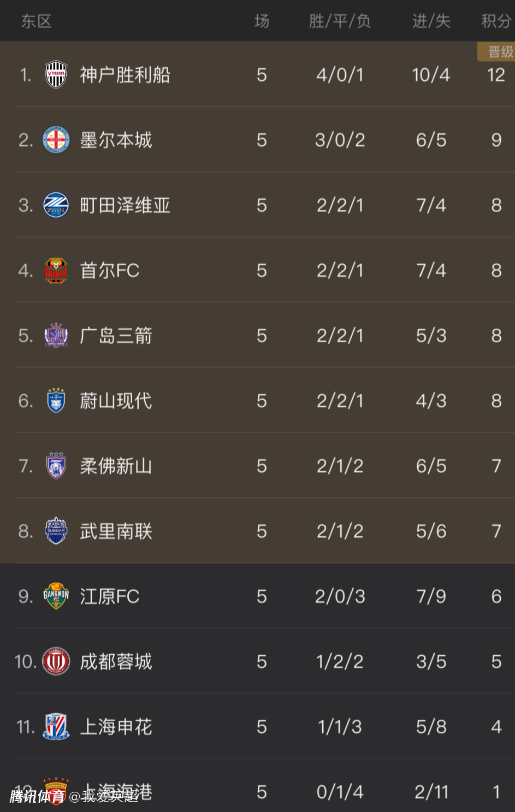
Task: Select the Shanghai Shenhua club badge
Action: tap(56, 726)
